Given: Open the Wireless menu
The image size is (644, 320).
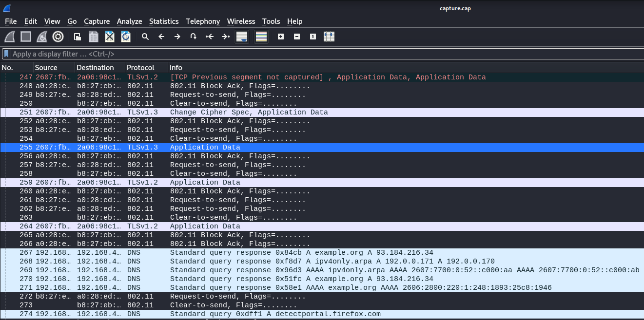Looking at the screenshot, I should [241, 21].
